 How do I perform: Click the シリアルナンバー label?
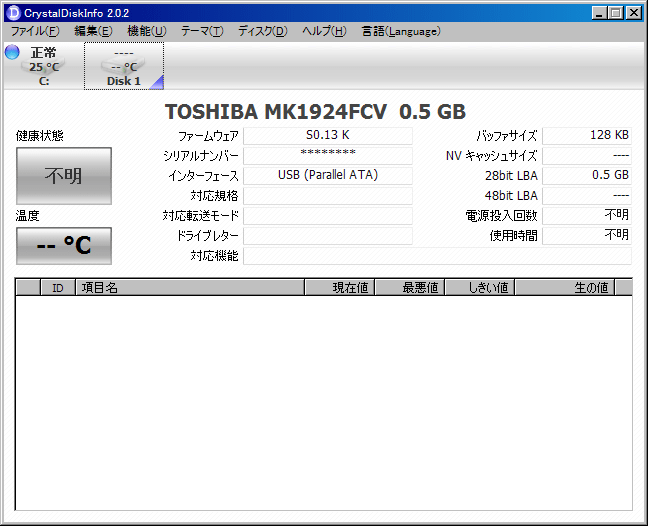coord(201,156)
